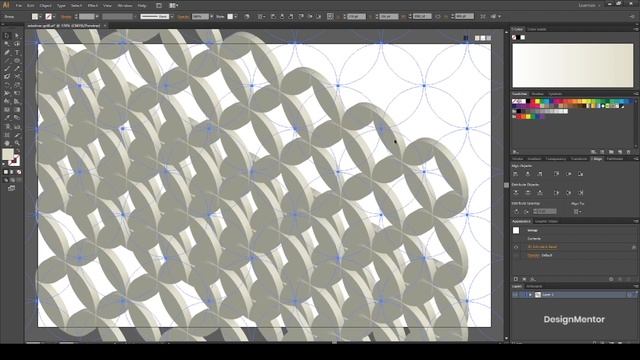Click Horizontal Distribute Left icon
The width and height of the screenshot is (640, 360).
(556, 193)
